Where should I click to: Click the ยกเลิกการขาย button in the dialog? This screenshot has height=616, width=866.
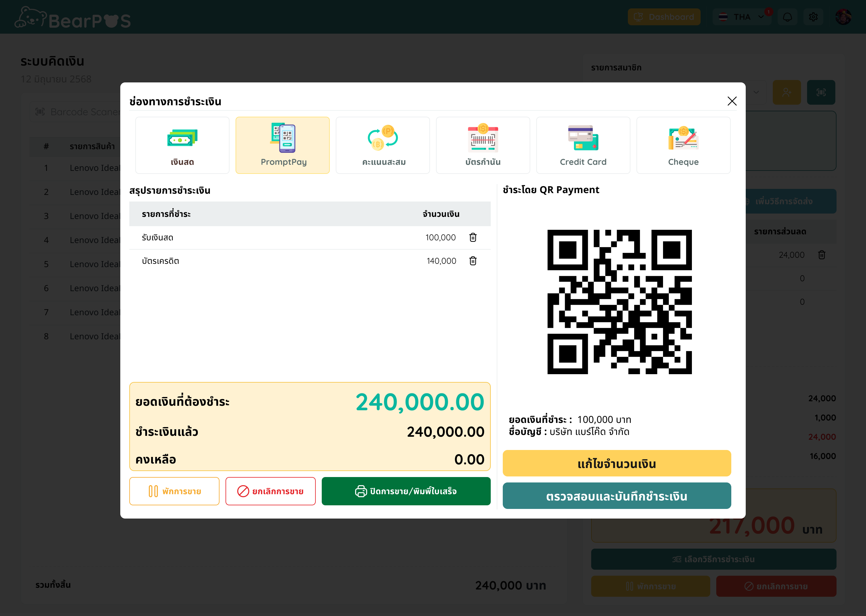(270, 491)
